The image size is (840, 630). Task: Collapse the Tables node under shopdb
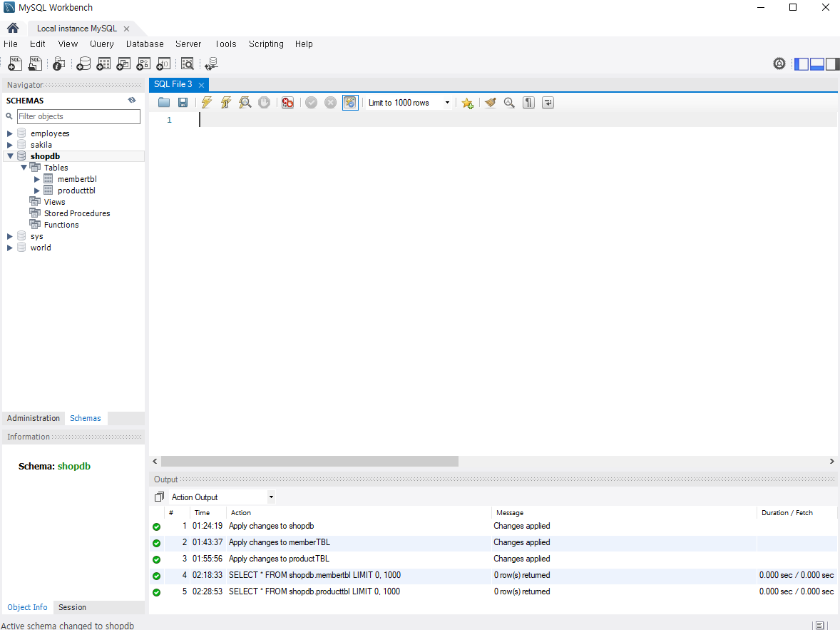click(24, 167)
